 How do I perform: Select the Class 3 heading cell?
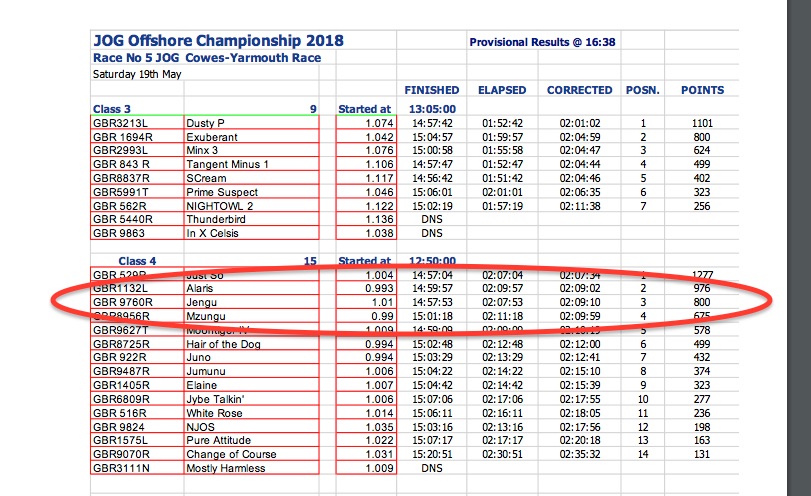click(x=112, y=109)
